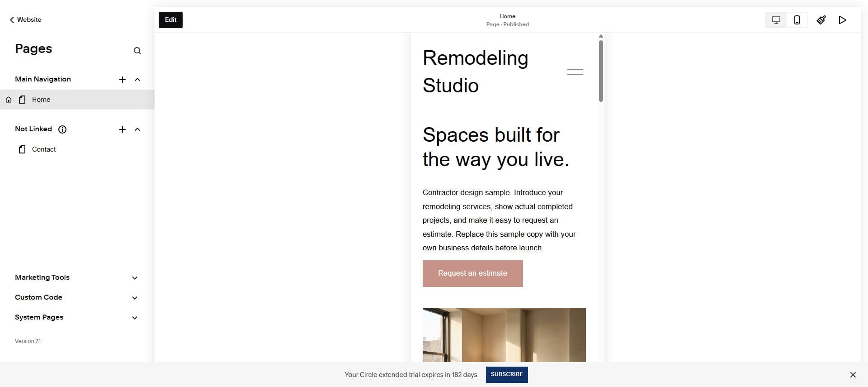Click the 'Spaces built for the way you live.' heading
The width and height of the screenshot is (868, 387).
495,147
